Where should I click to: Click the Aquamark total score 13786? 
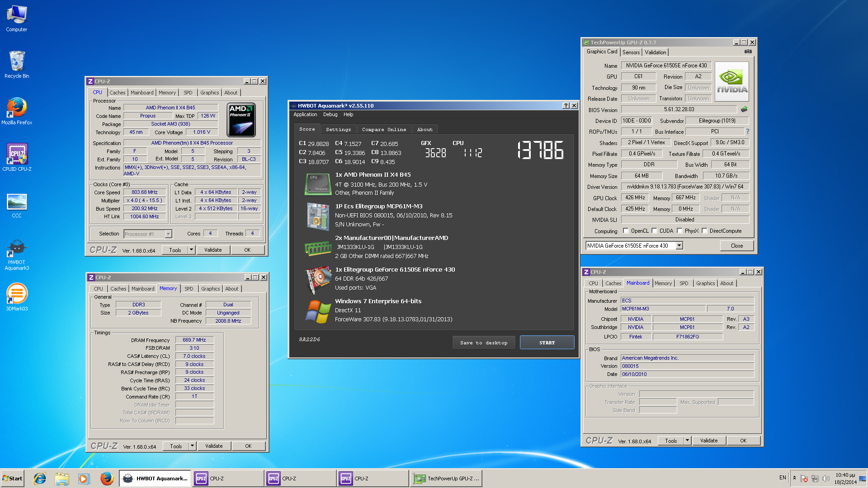coord(541,150)
